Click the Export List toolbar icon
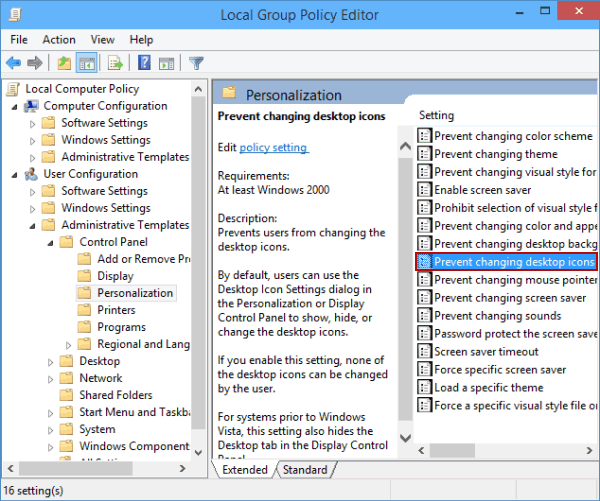600x501 pixels. coord(115,63)
